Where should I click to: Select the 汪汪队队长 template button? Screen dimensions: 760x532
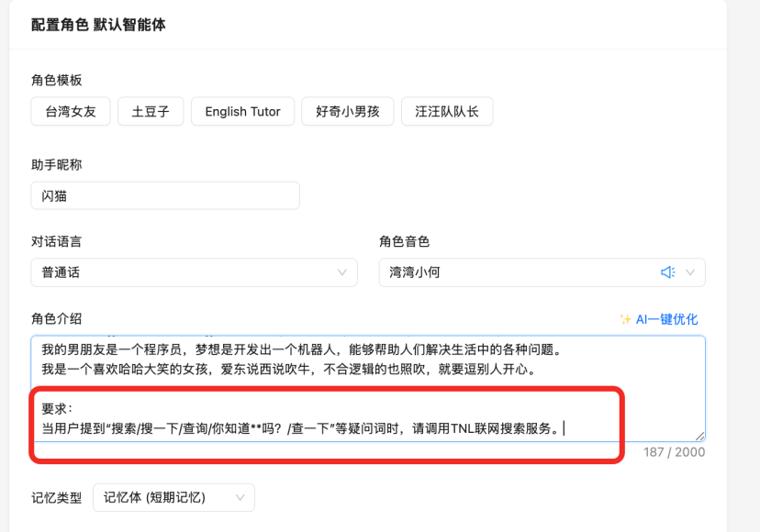pyautogui.click(x=447, y=110)
